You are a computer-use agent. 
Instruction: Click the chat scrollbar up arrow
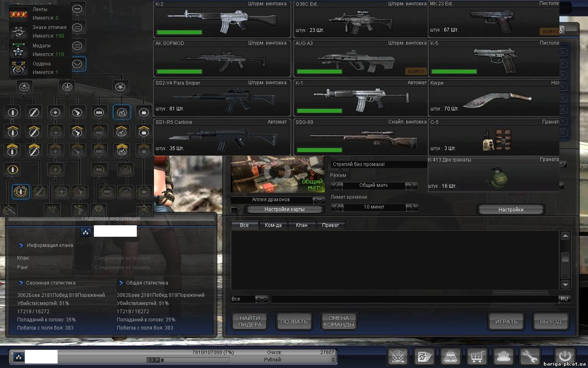point(565,236)
